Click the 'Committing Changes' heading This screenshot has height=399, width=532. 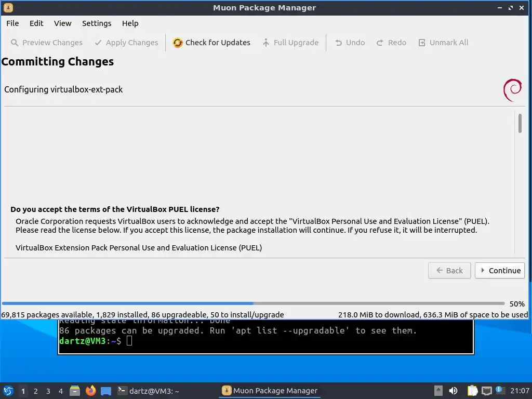(x=58, y=62)
